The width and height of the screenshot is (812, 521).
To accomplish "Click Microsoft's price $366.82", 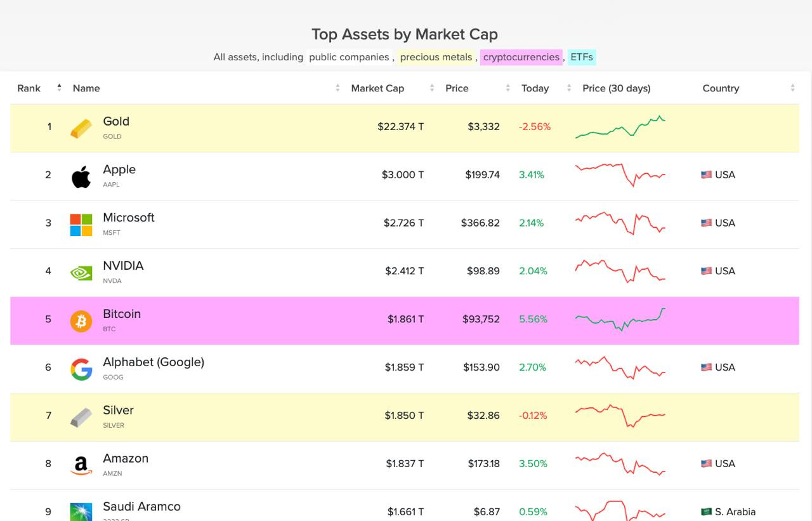I will (x=480, y=223).
